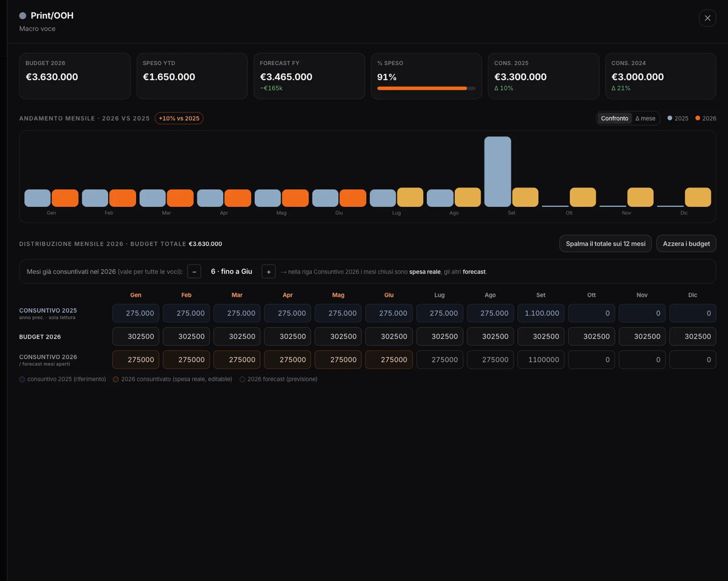Increase consuntivati months with plus button

(268, 271)
